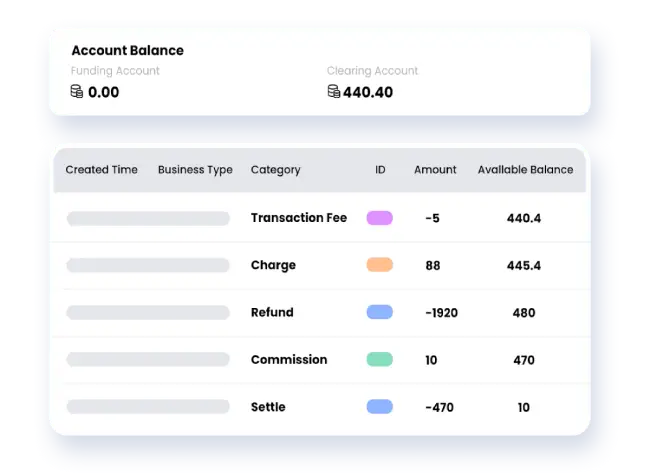Click the blue ID pill in Refund row
The image size is (650, 474).
pos(380,312)
